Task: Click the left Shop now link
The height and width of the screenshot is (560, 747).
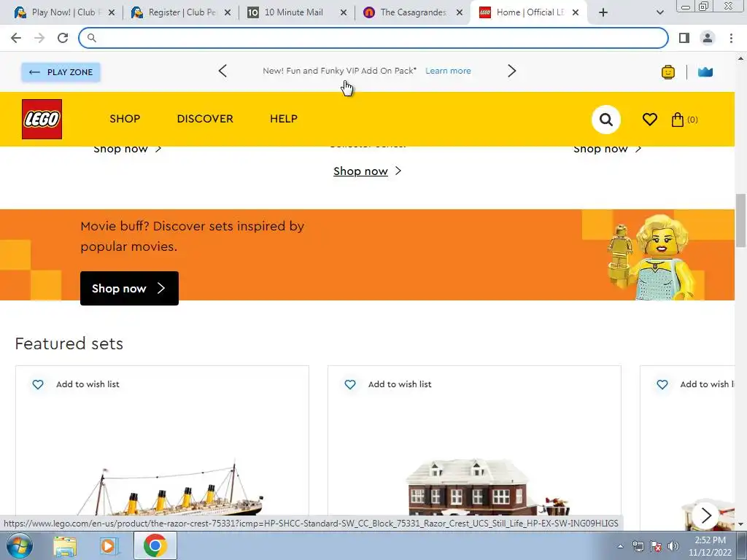Action: (x=127, y=149)
